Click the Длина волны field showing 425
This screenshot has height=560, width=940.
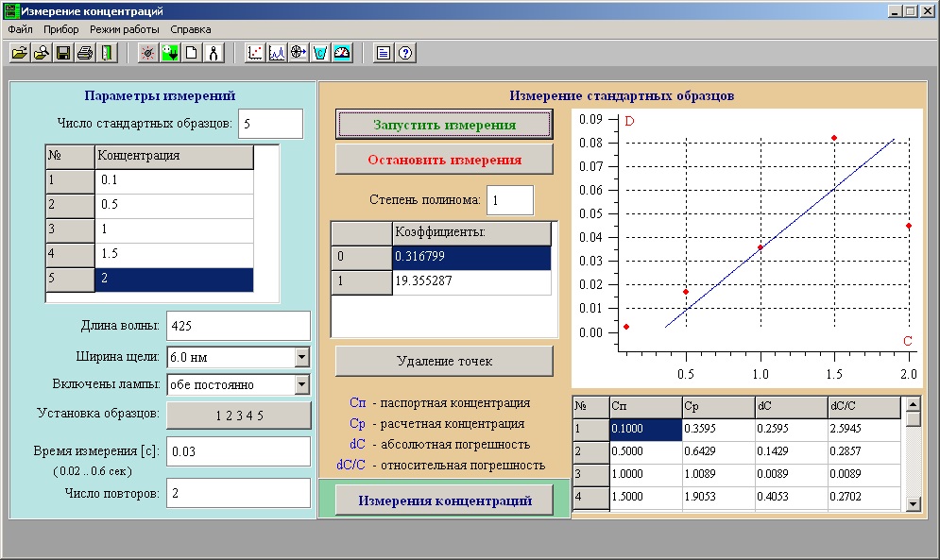click(x=239, y=326)
